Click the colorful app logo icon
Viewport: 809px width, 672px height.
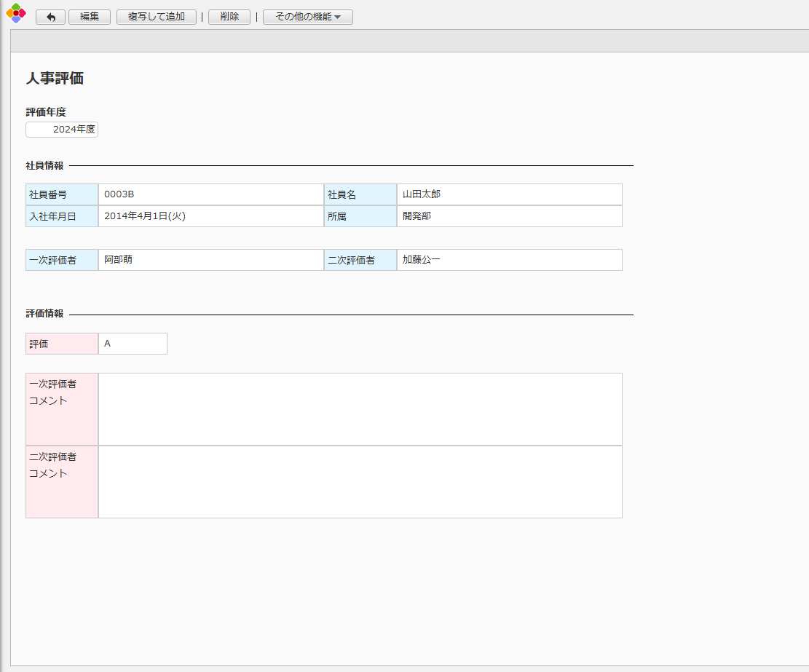15,13
